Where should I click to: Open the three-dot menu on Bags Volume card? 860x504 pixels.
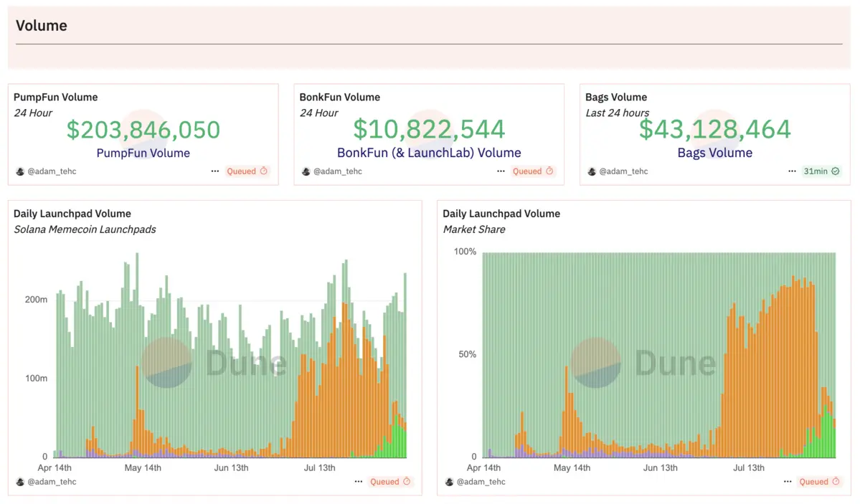point(792,171)
